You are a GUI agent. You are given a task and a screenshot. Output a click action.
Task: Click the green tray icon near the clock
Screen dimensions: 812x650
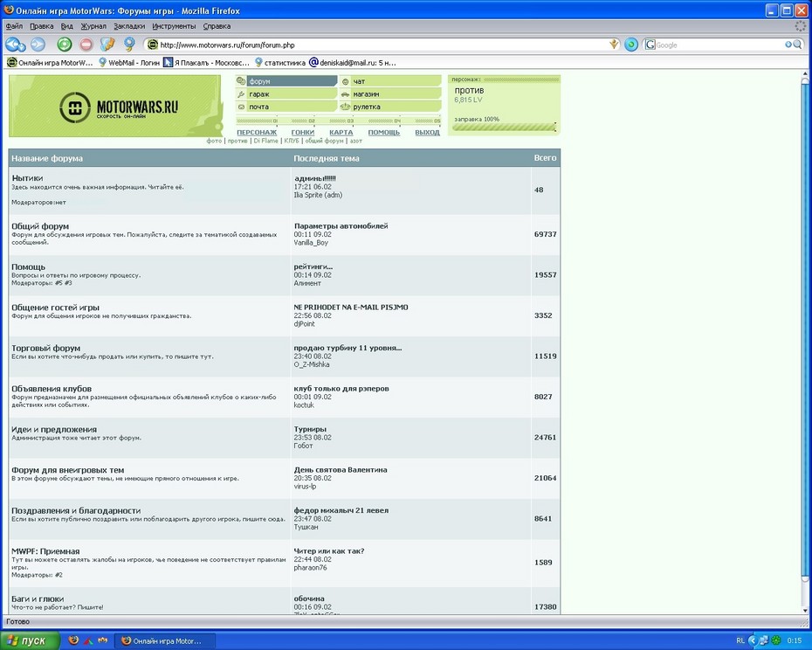click(x=777, y=640)
